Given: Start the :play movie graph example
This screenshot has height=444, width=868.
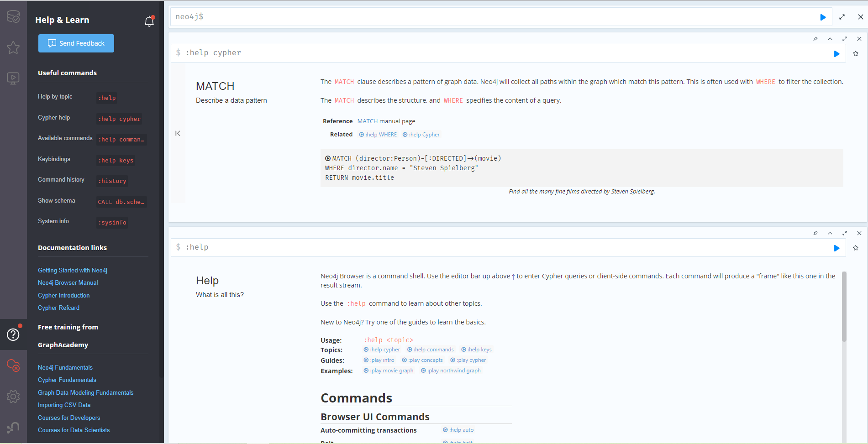Looking at the screenshot, I should [389, 371].
